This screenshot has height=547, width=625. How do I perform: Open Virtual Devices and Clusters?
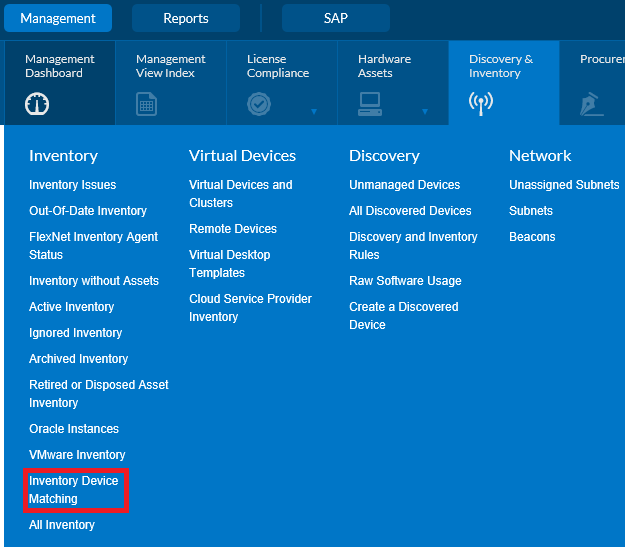(x=240, y=194)
